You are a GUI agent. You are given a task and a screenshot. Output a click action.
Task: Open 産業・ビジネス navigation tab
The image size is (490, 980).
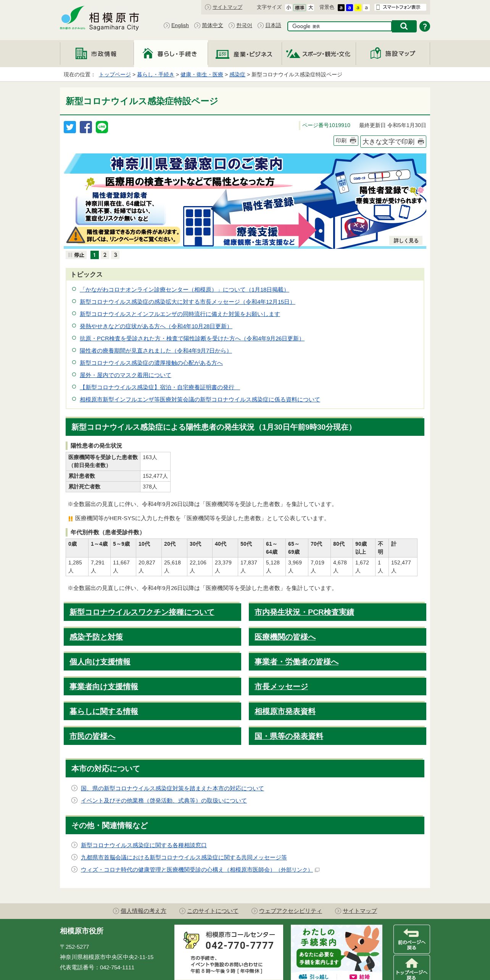[245, 54]
